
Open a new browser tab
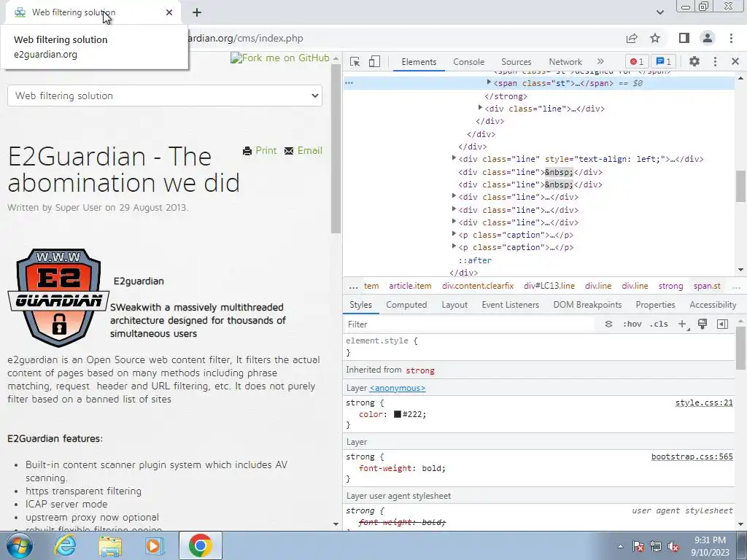pos(197,12)
